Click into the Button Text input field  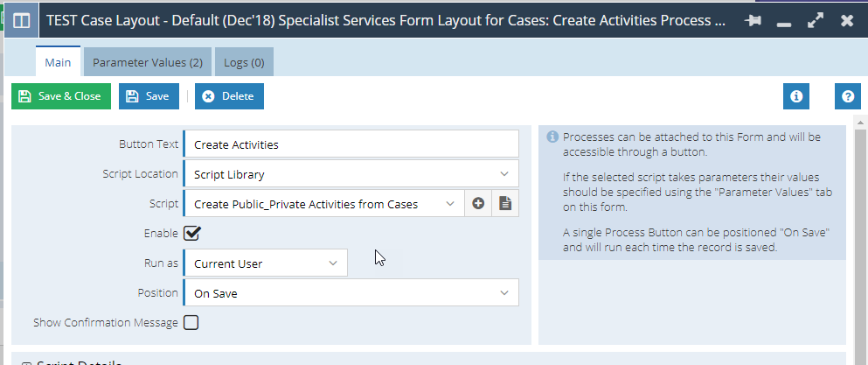[351, 144]
